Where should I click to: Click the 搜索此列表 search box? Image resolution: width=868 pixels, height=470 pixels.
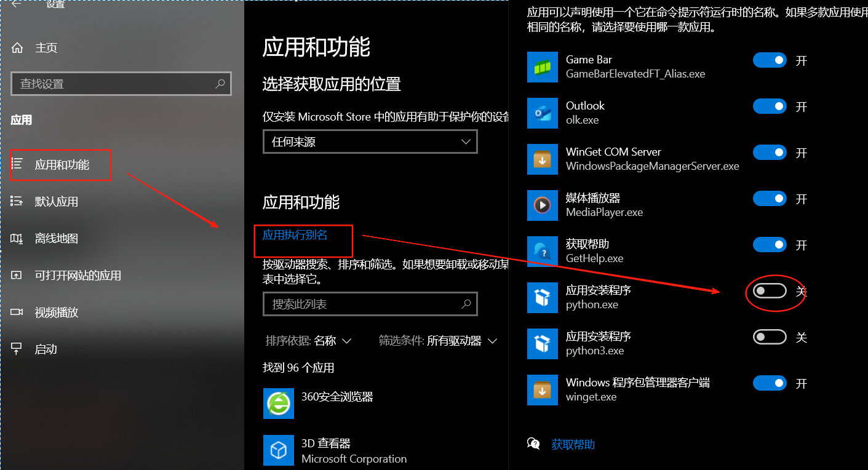(369, 304)
